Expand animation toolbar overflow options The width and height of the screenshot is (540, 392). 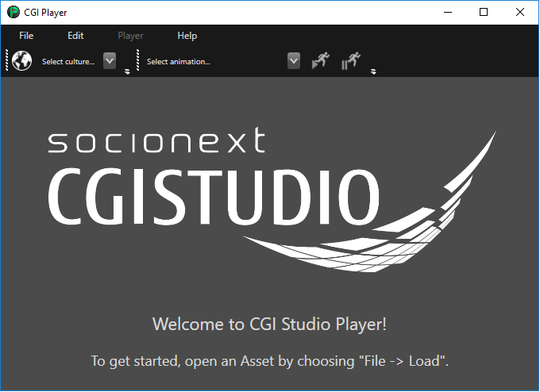373,71
